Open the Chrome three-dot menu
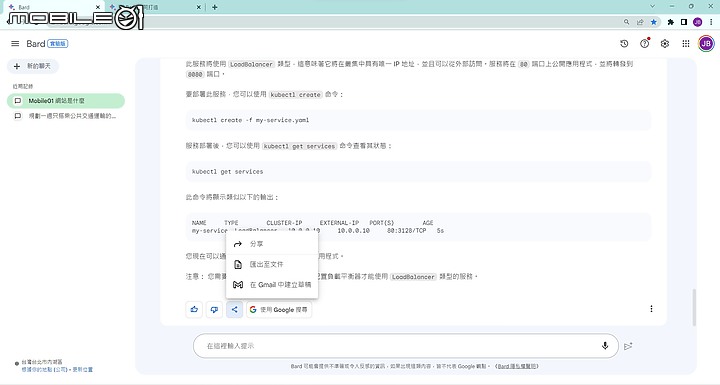The width and height of the screenshot is (720, 385). [711, 22]
